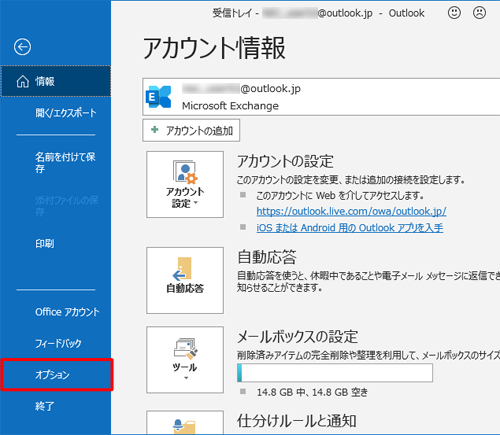Expand the アカウント設定 dropdown button
The image size is (500, 435).
click(185, 184)
